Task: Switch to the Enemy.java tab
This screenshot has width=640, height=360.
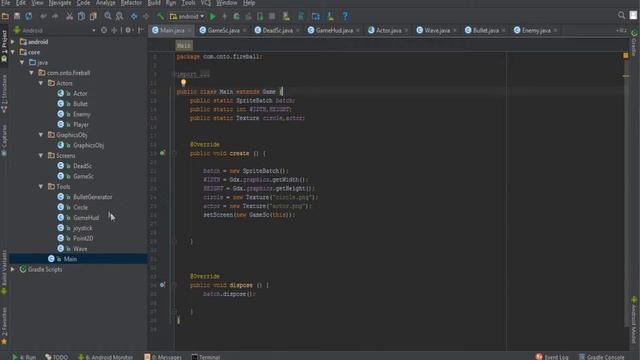Action: pos(536,30)
